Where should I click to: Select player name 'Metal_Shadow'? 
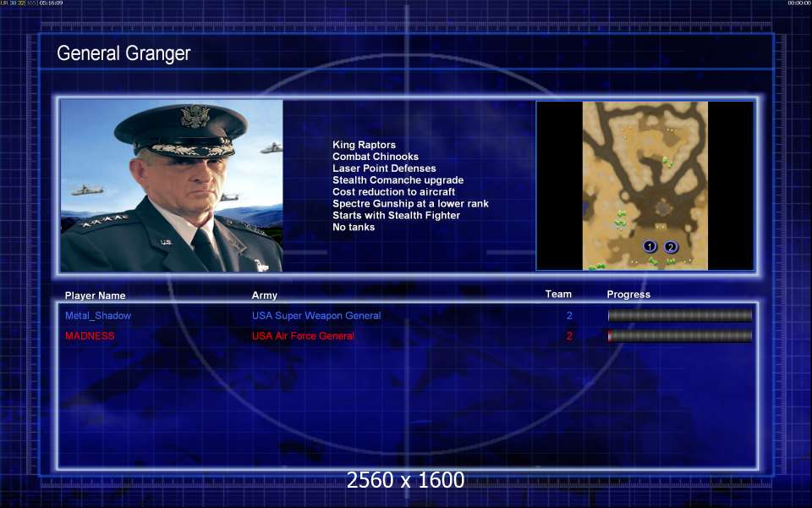coord(98,316)
